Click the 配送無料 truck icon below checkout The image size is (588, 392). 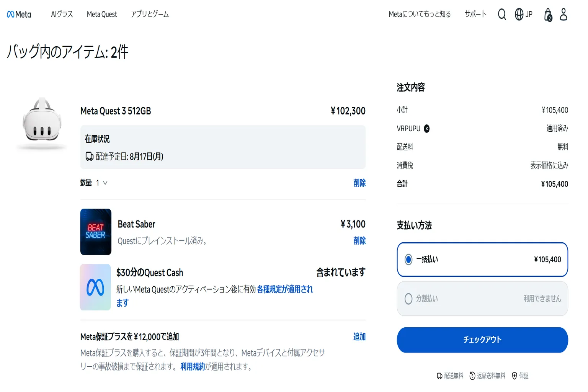click(439, 376)
